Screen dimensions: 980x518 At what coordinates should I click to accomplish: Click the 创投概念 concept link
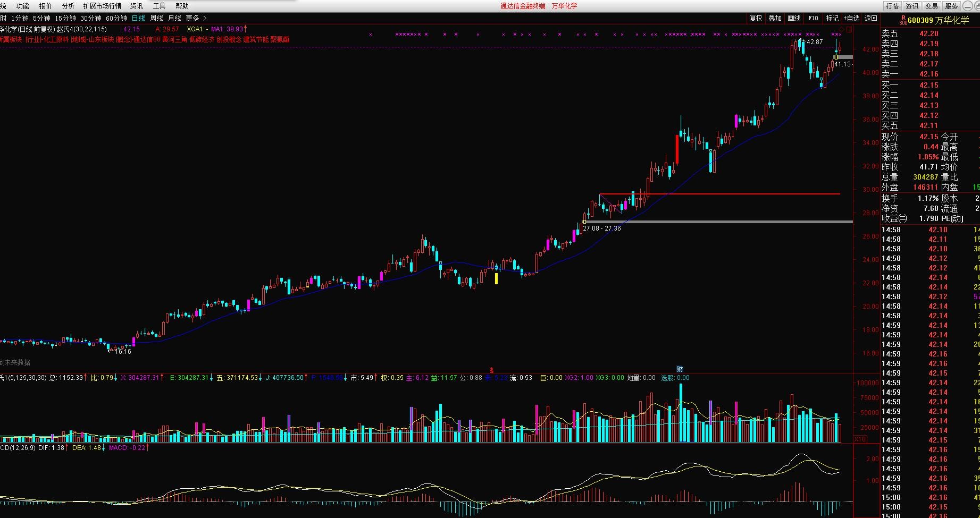229,39
